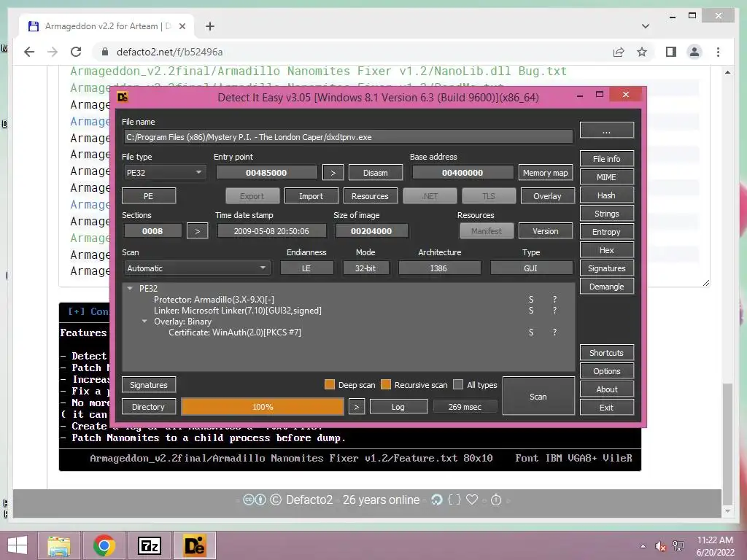Viewport: 747px width, 560px height.
Task: Click the PE button
Action: [x=149, y=195]
